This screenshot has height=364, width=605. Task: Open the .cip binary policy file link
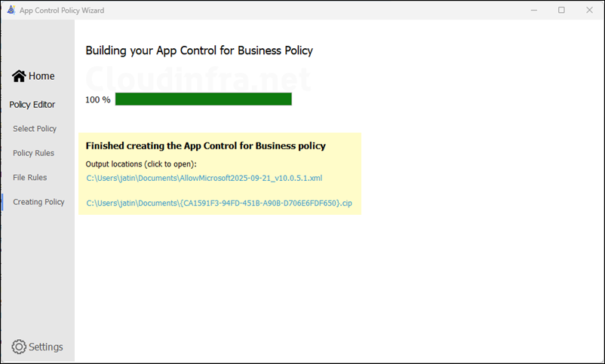coord(219,203)
